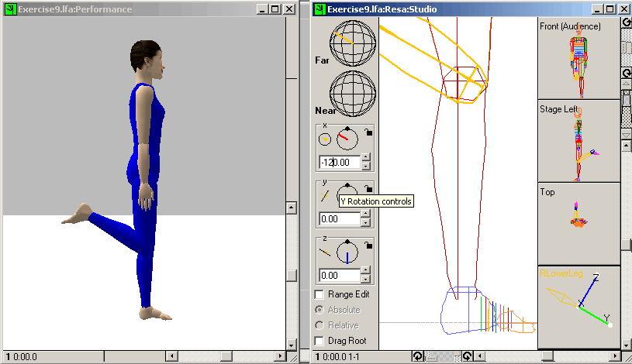This screenshot has width=632, height=364.
Task: Click Studio status bar frame slider
Action: [x=442, y=356]
